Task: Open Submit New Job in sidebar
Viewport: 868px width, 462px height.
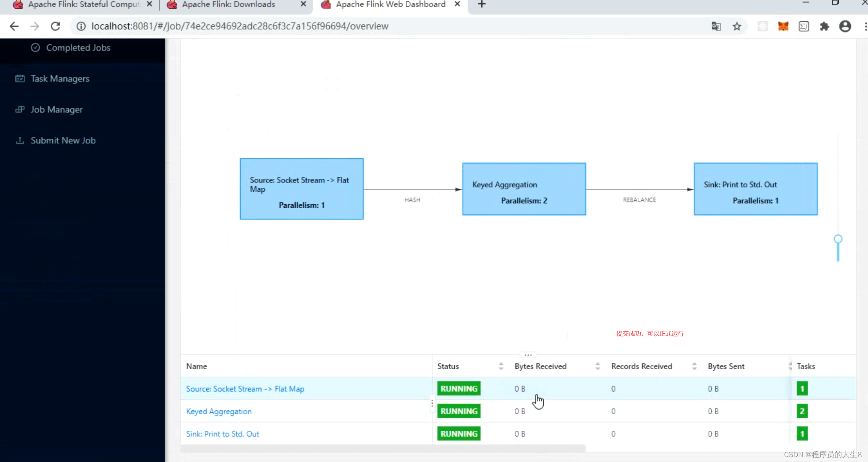Action: pos(63,141)
